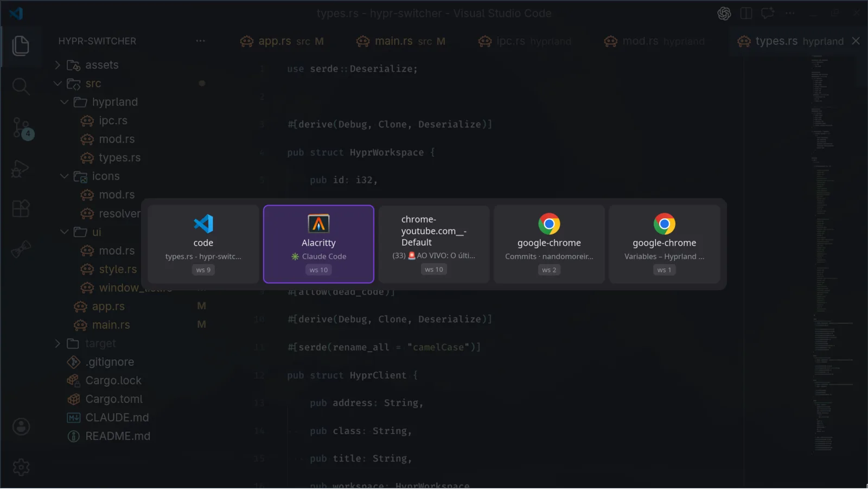Open types.rs in the file tree

[x=119, y=158]
